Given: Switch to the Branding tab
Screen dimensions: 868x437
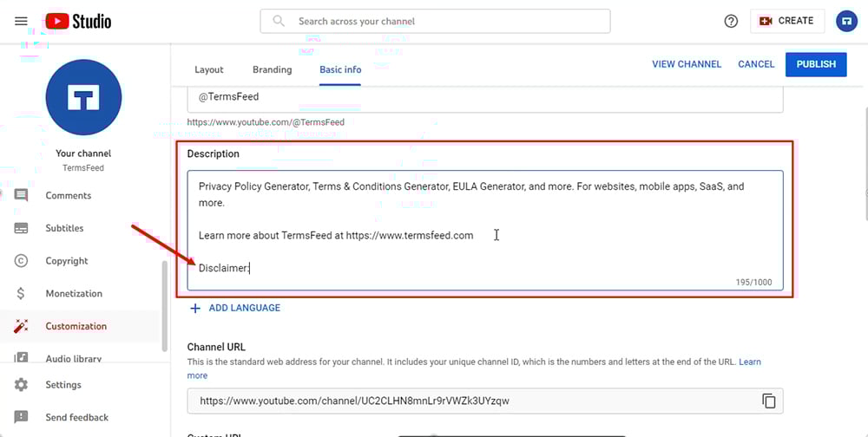Looking at the screenshot, I should point(272,69).
